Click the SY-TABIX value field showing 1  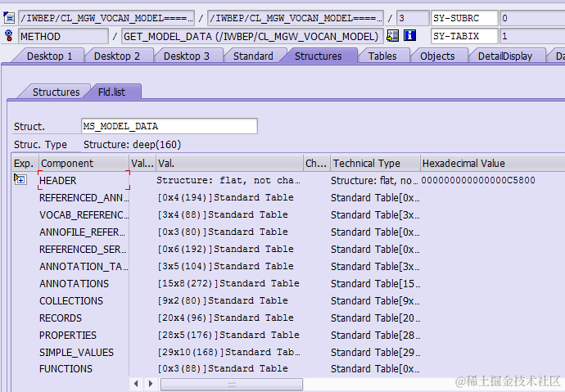(532, 36)
